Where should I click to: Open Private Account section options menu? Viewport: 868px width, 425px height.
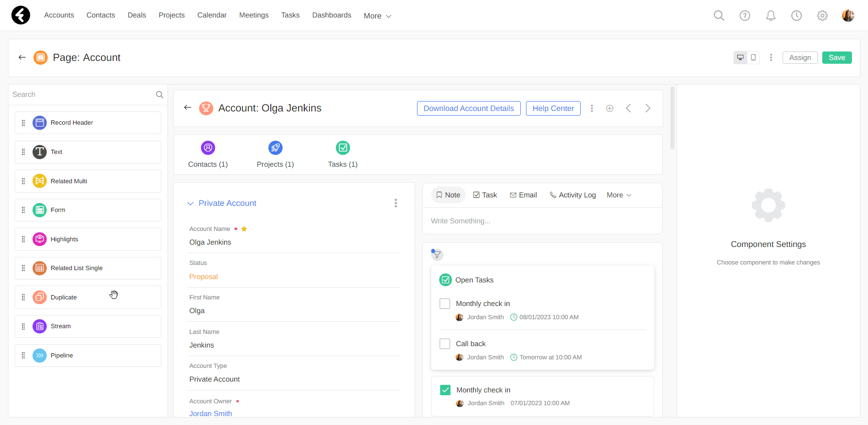pyautogui.click(x=396, y=203)
